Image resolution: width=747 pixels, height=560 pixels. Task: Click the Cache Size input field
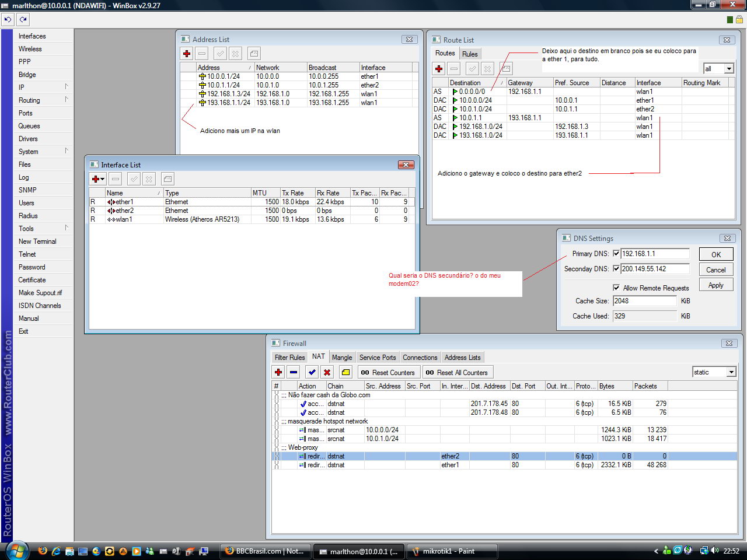click(644, 301)
